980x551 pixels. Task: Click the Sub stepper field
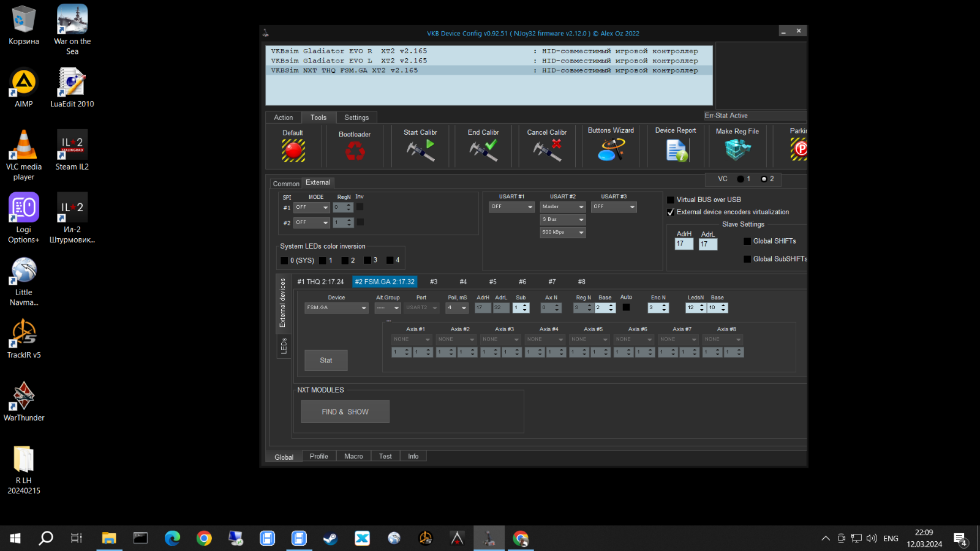click(521, 308)
